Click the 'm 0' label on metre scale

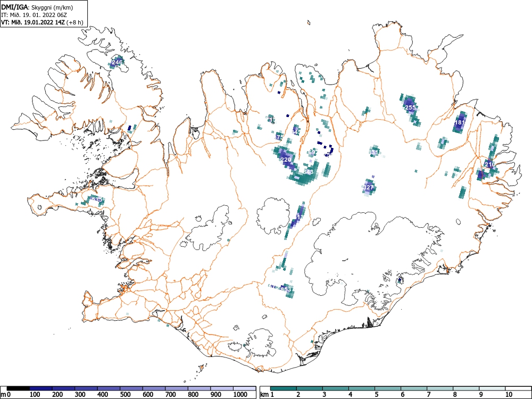(6, 395)
